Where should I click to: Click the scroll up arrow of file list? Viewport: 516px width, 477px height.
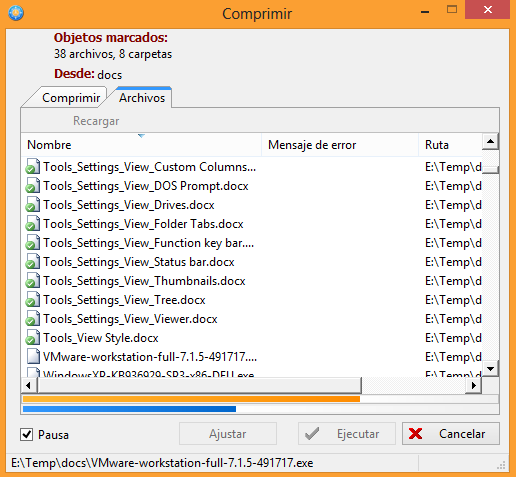coord(490,141)
